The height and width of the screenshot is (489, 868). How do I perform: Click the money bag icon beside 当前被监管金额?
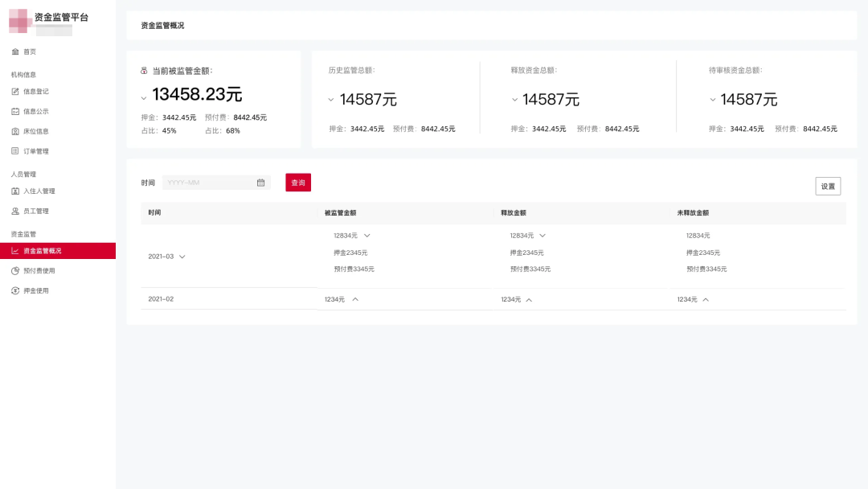144,71
